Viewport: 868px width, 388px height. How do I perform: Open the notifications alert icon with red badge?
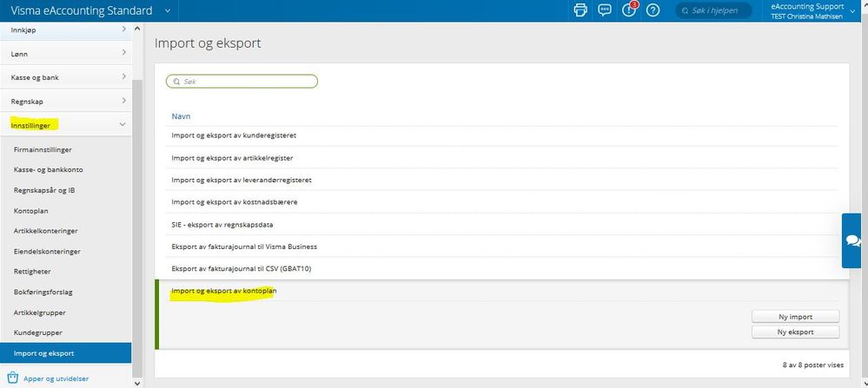click(x=629, y=10)
